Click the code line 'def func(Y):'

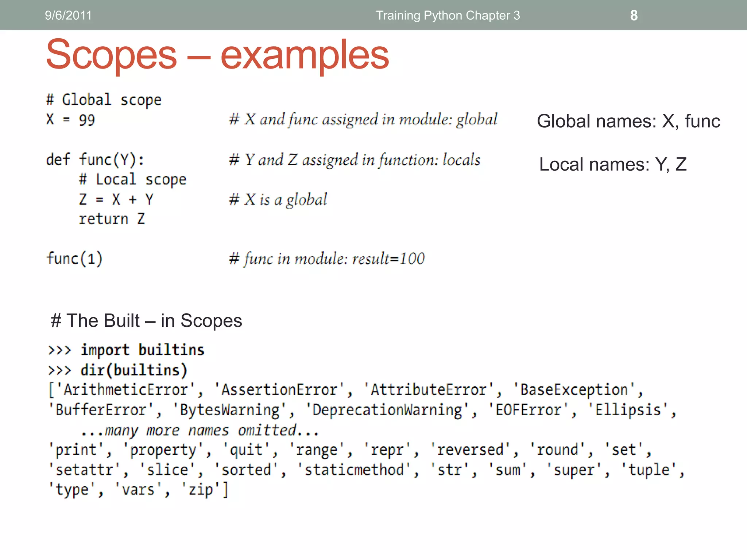point(95,160)
